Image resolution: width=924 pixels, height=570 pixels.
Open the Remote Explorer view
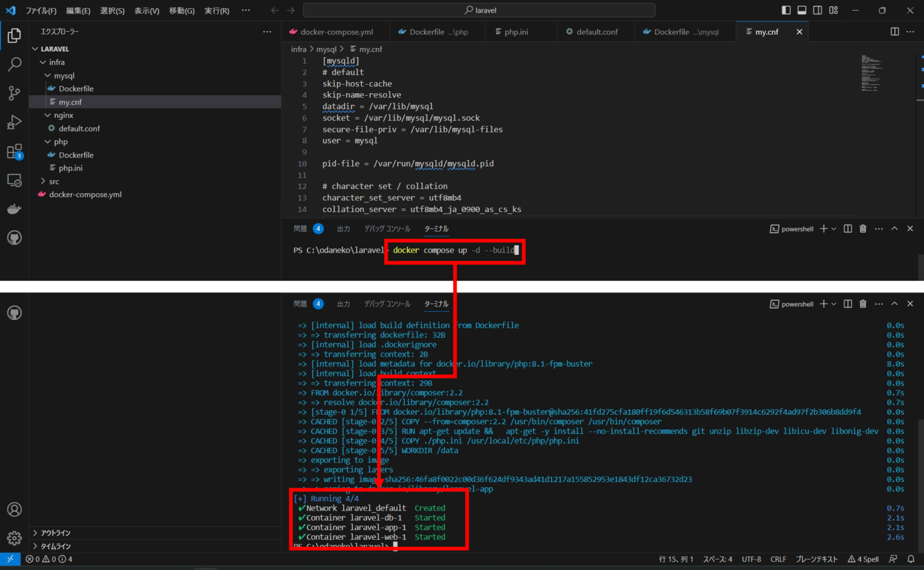click(14, 180)
